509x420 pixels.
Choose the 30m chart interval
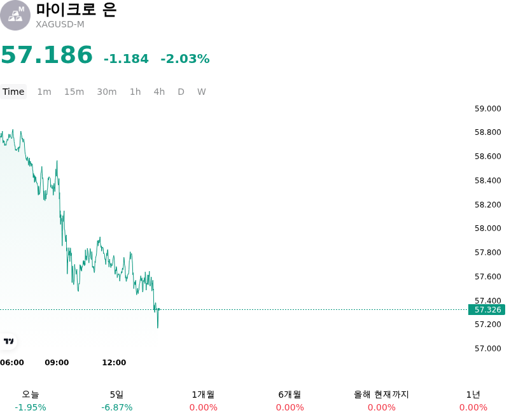click(107, 92)
